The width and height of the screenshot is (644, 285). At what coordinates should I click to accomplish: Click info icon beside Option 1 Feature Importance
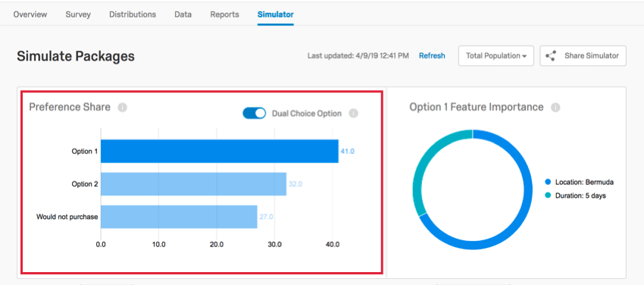pyautogui.click(x=555, y=108)
